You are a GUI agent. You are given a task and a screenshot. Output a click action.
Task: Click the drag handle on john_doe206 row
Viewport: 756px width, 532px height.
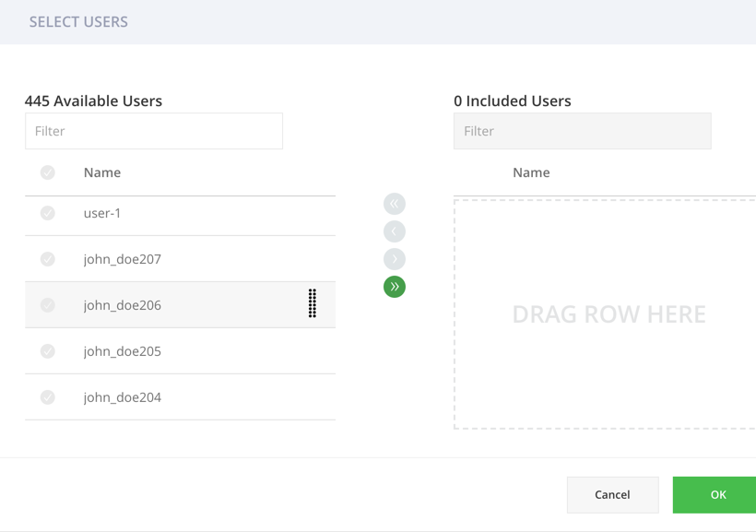313,304
